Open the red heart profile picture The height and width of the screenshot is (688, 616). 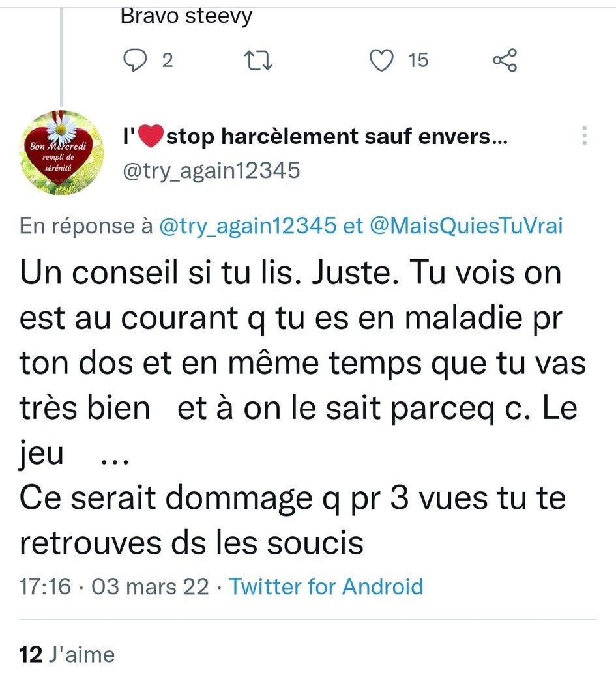[61, 152]
